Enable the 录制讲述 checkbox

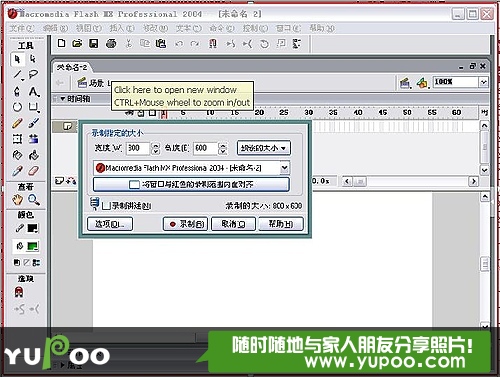106,206
